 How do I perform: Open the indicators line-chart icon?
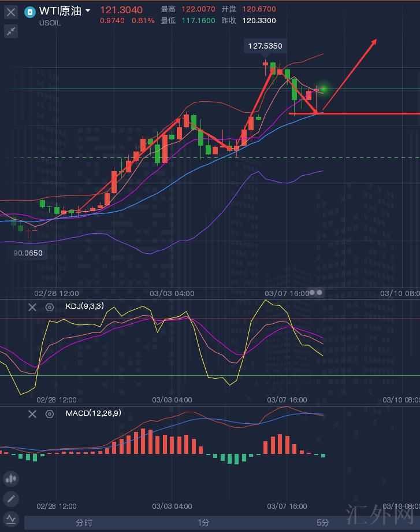click(11, 519)
